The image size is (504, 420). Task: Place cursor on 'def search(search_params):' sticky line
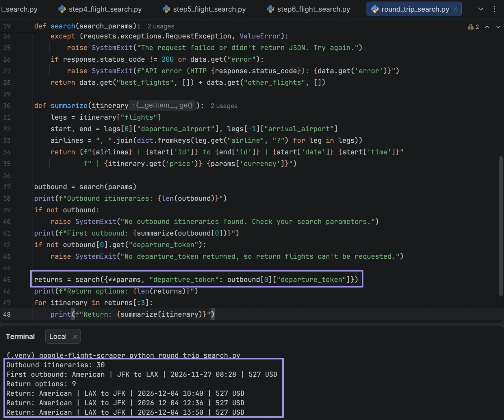pyautogui.click(x=87, y=26)
